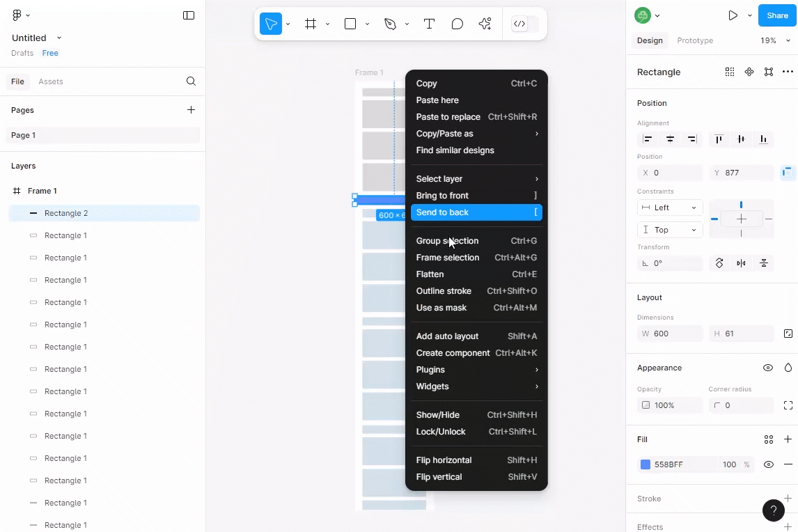Select the Pen tool

(391, 24)
